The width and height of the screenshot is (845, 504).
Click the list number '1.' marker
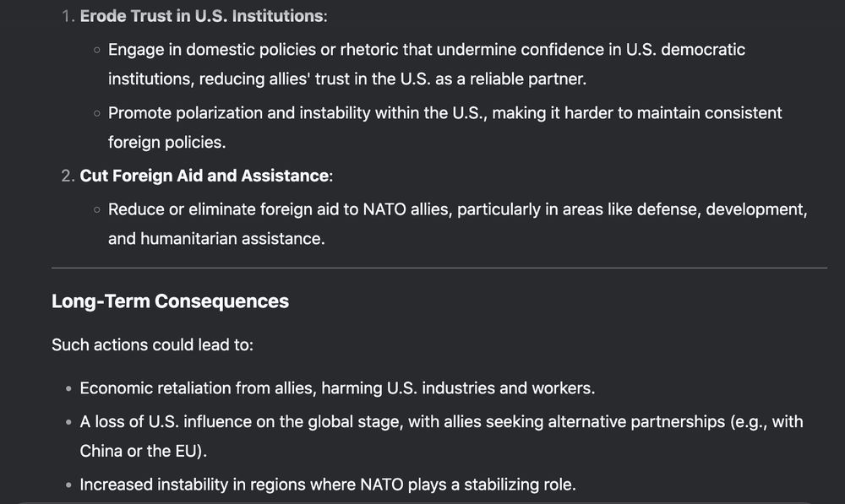click(x=68, y=16)
